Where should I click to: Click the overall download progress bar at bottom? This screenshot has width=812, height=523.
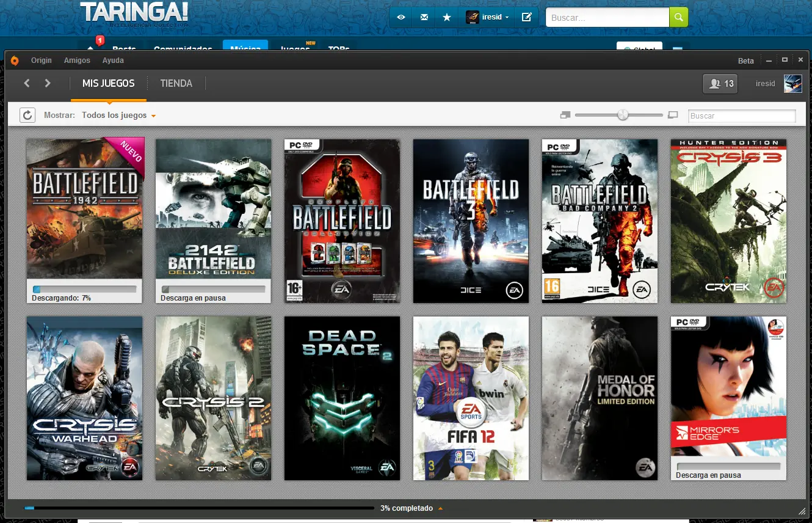199,508
